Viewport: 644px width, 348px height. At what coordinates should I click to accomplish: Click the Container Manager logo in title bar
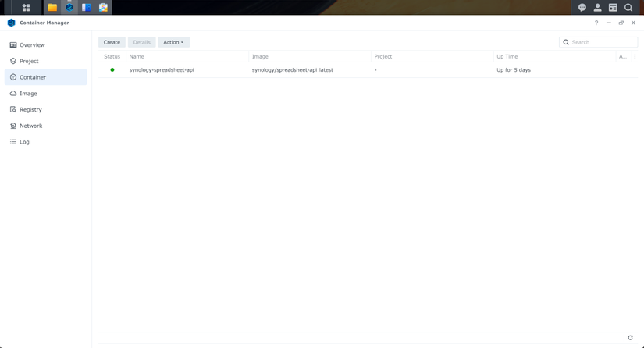point(12,23)
